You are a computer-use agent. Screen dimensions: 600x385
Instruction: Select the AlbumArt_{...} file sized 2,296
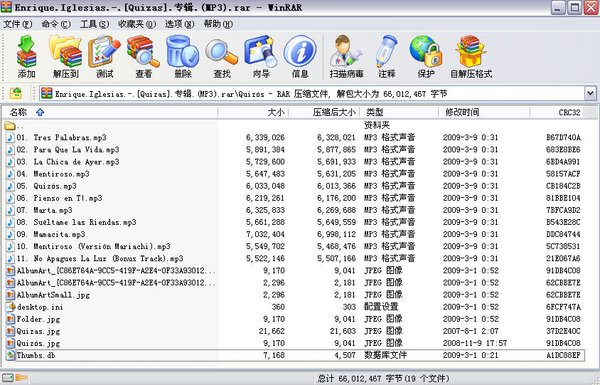click(116, 283)
